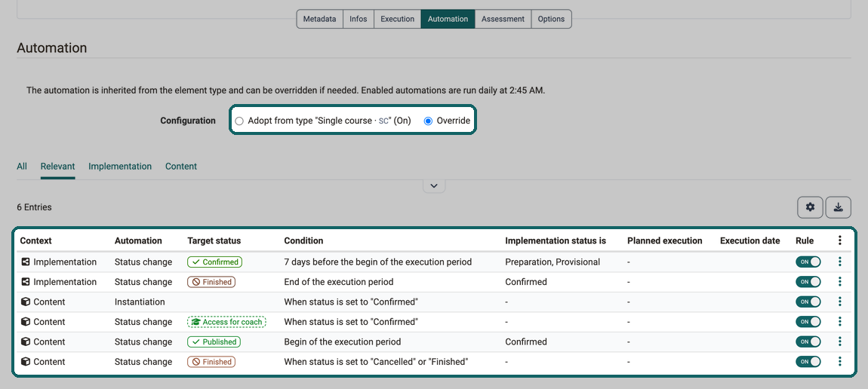Image resolution: width=868 pixels, height=389 pixels.
Task: Open the Infos tab
Action: pos(359,19)
